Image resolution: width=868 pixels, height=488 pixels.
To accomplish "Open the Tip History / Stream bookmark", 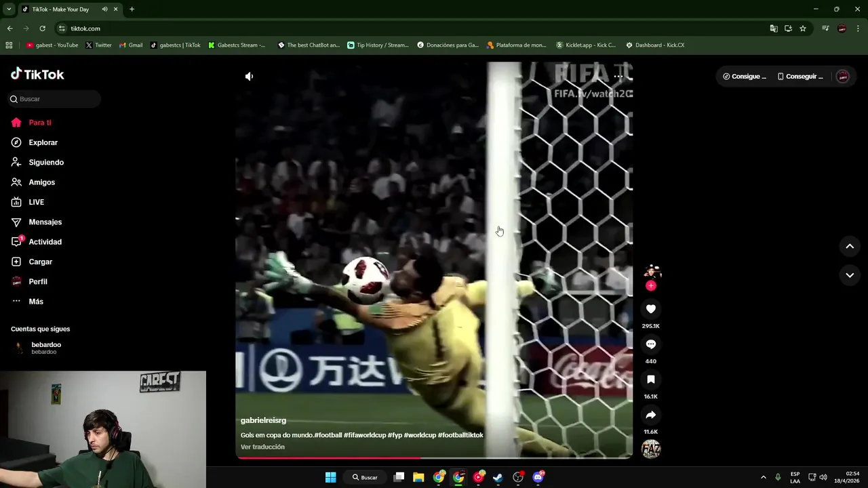I will [x=378, y=45].
